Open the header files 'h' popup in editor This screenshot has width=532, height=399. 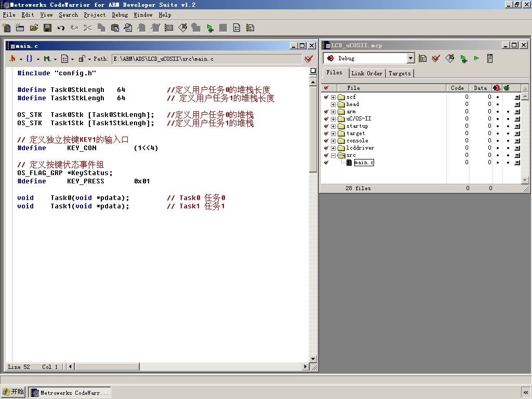(15, 59)
